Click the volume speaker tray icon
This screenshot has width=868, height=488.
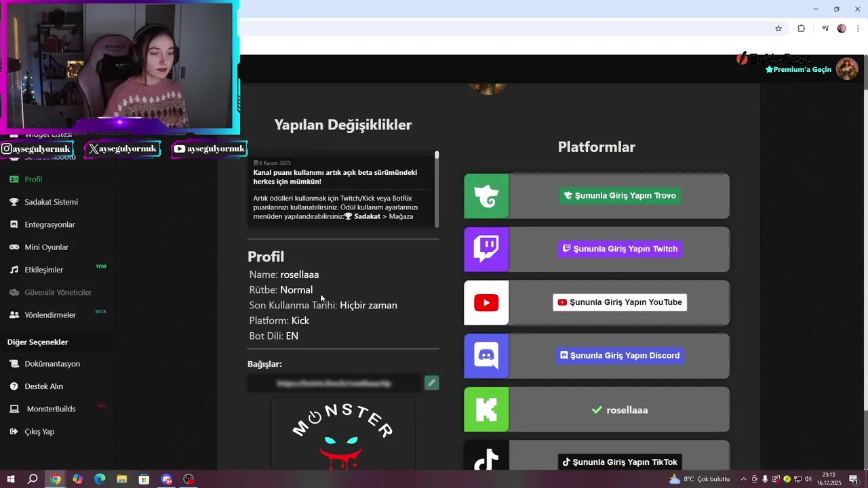[x=808, y=479]
